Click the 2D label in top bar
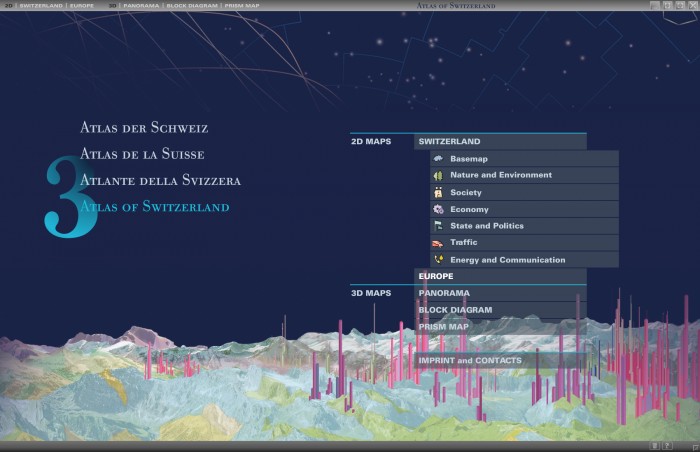 pos(8,5)
